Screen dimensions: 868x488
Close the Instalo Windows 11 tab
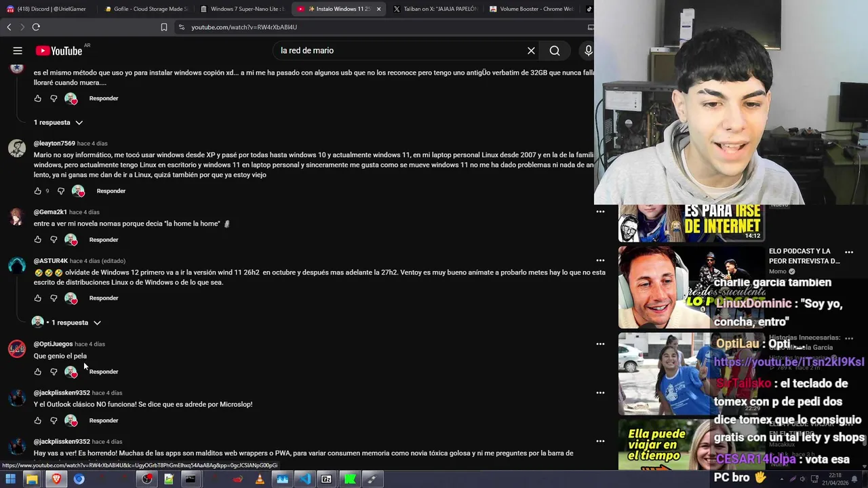coord(378,9)
